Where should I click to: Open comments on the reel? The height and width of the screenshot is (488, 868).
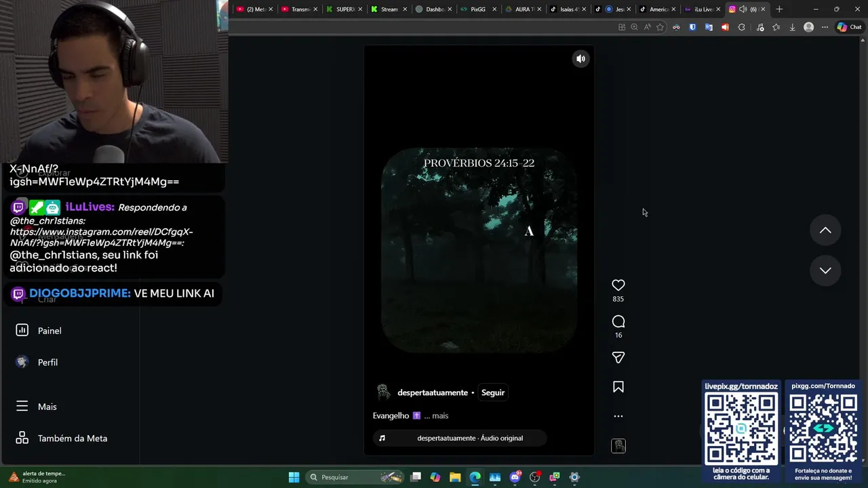coord(618,321)
